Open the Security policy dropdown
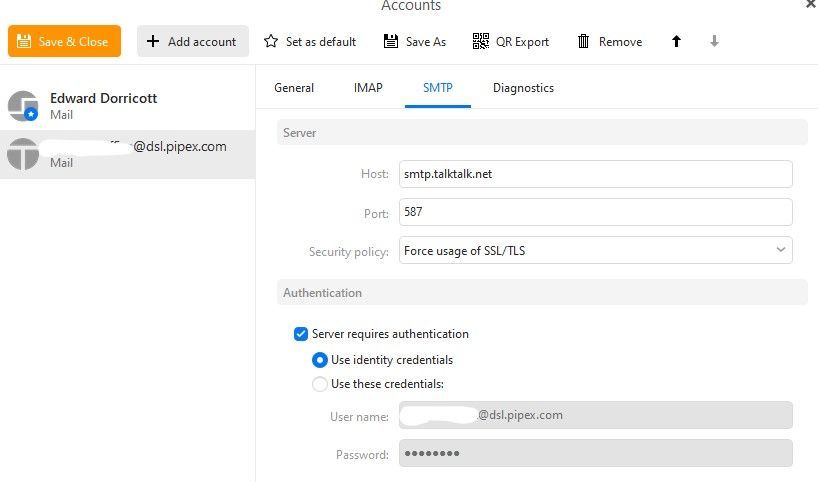Viewport: 818px width, 482px height. click(x=596, y=250)
